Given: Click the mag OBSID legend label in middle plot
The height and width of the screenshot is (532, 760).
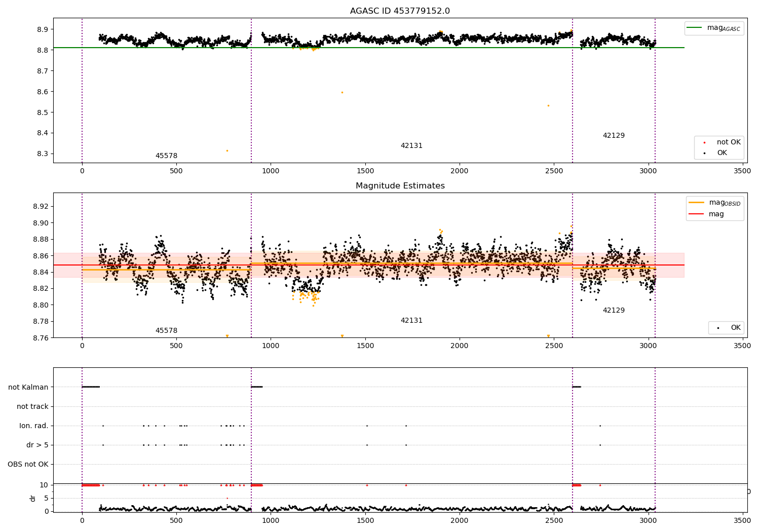Looking at the screenshot, I should pos(725,203).
